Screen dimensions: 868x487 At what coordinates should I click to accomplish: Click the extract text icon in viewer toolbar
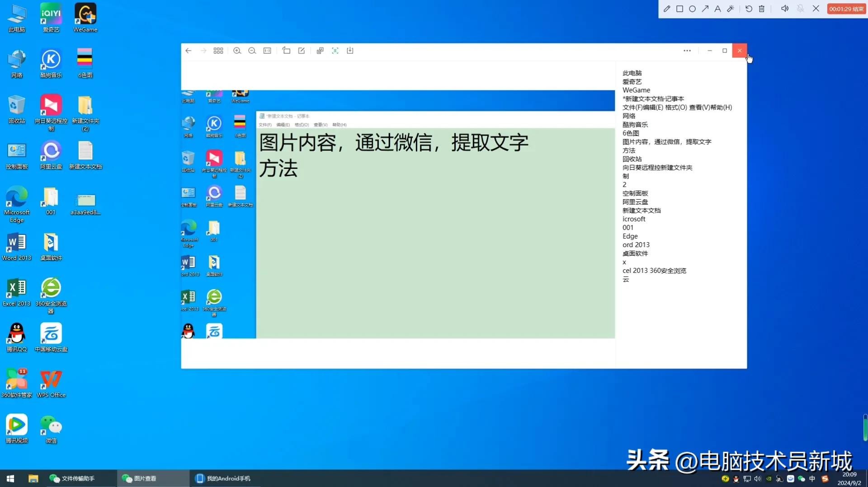[x=335, y=51]
